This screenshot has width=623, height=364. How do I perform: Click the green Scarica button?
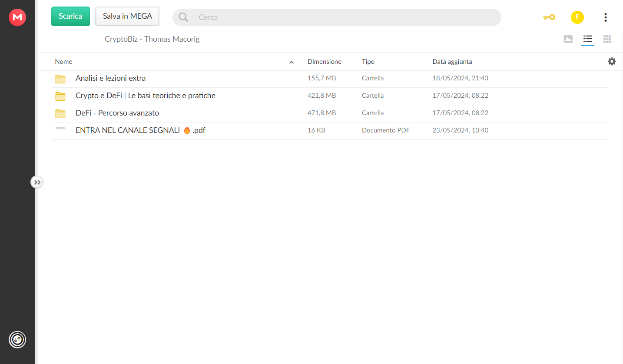click(x=70, y=16)
